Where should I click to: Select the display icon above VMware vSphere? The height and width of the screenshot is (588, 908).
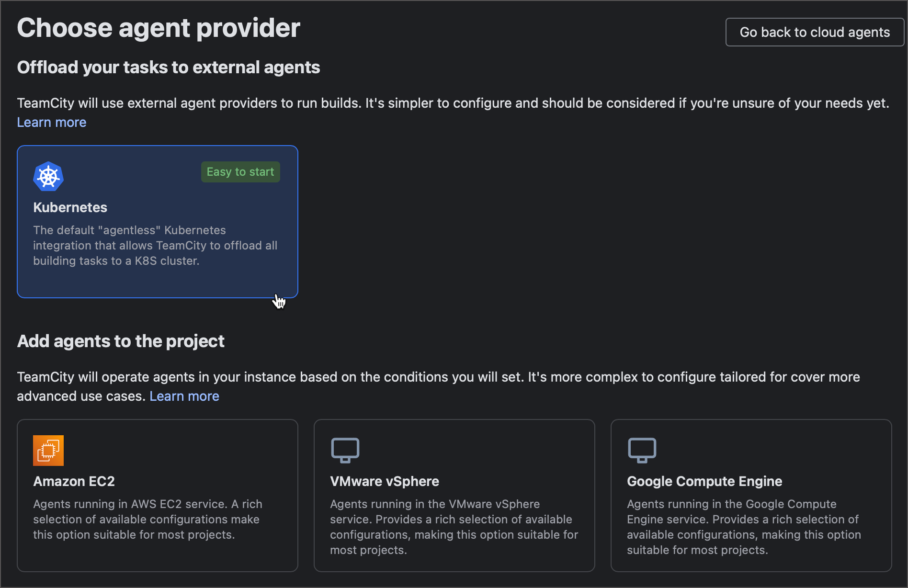point(345,450)
